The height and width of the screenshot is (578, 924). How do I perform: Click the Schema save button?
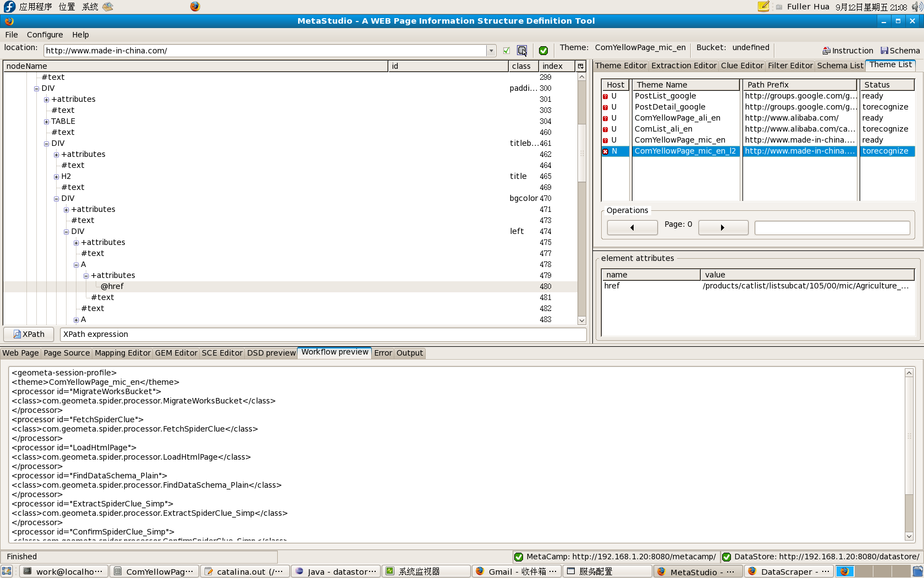pyautogui.click(x=900, y=51)
